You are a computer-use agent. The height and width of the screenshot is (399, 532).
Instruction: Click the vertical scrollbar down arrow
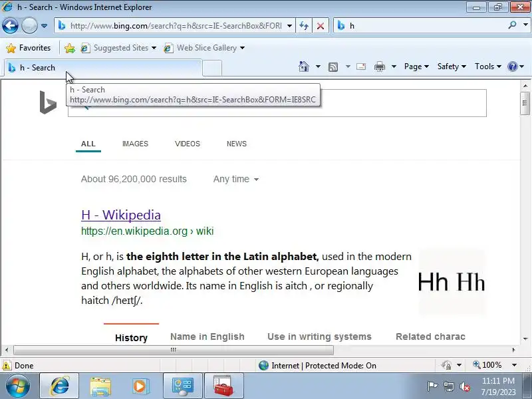coord(525,338)
